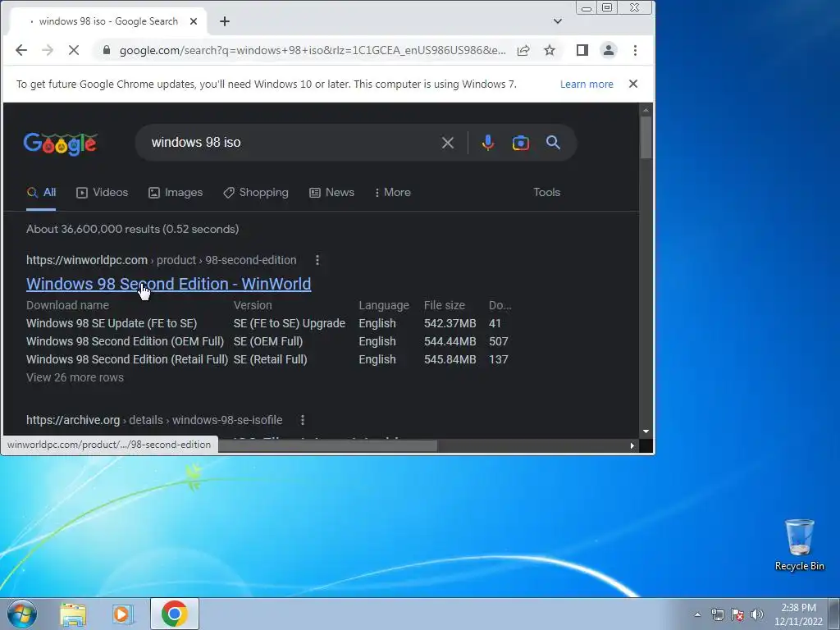Click the vertical scrollbar thumb
The image size is (840, 630).
click(646, 137)
